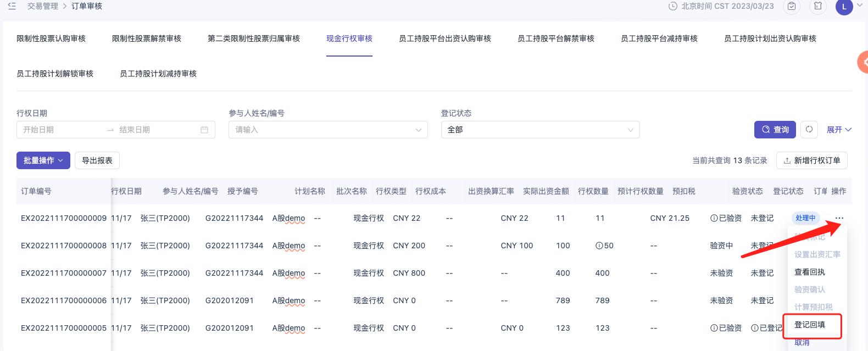This screenshot has height=351, width=868.
Task: Click the 导出报表 button
Action: (x=97, y=160)
